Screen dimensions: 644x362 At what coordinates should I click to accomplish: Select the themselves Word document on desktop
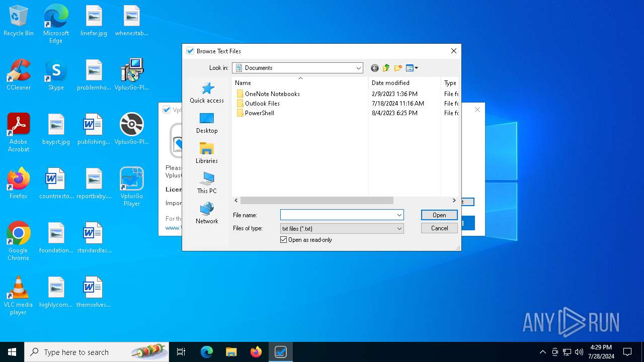94,293
